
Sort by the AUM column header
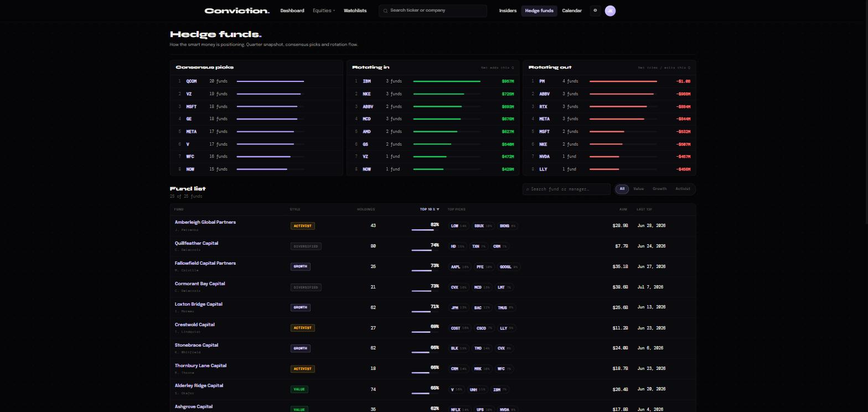click(623, 209)
